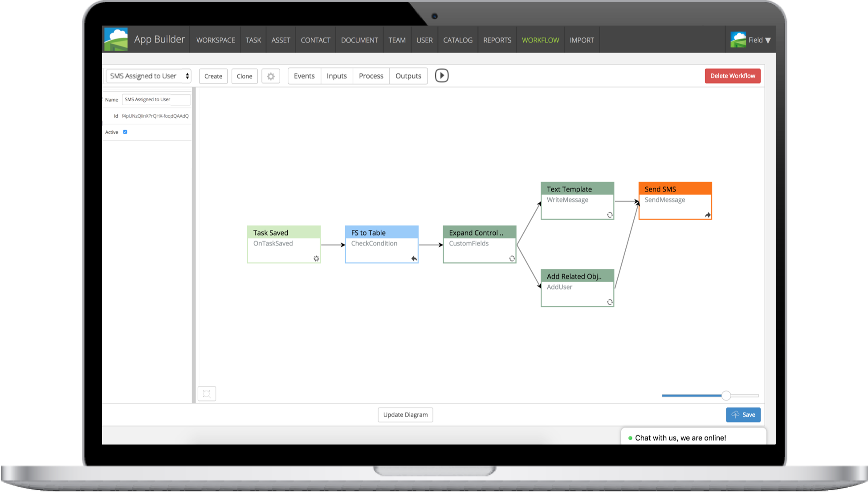Click the loop icon on the Expand Control node

click(511, 258)
